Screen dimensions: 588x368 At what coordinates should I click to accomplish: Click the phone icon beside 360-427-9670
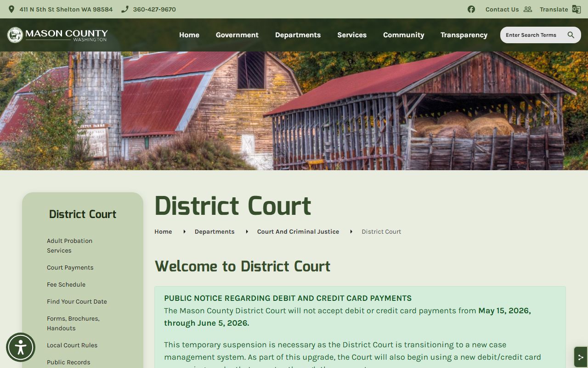(x=124, y=9)
